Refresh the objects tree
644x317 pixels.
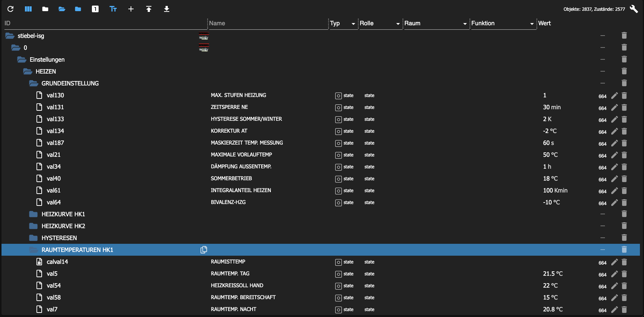pos(10,9)
